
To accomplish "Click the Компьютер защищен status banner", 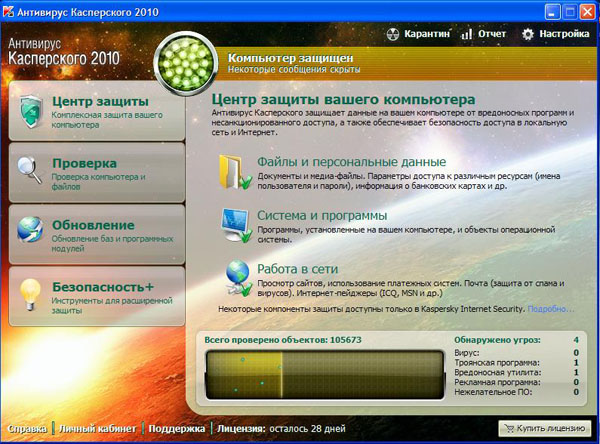I will (406, 63).
